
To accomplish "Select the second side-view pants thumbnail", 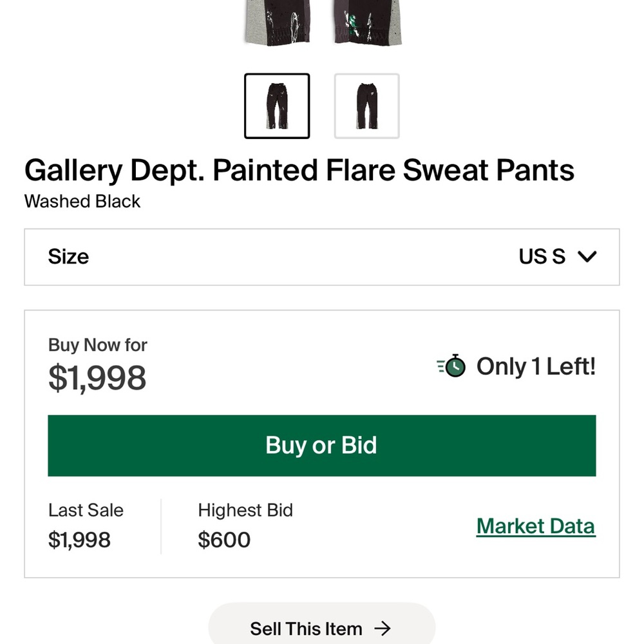I will pyautogui.click(x=366, y=106).
